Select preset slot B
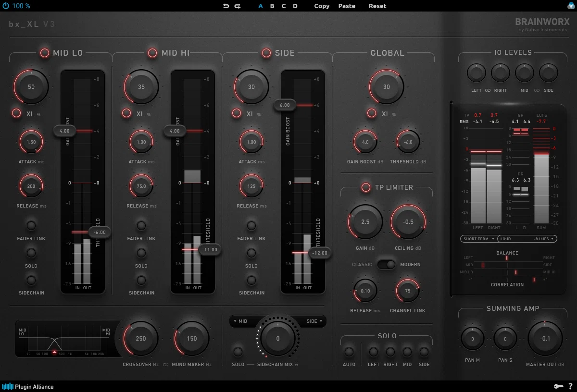The image size is (577, 392). [272, 6]
